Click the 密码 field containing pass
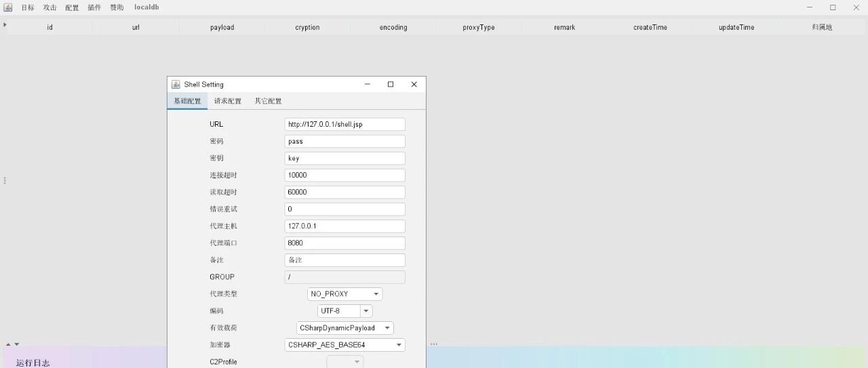The image size is (868, 368). click(344, 141)
